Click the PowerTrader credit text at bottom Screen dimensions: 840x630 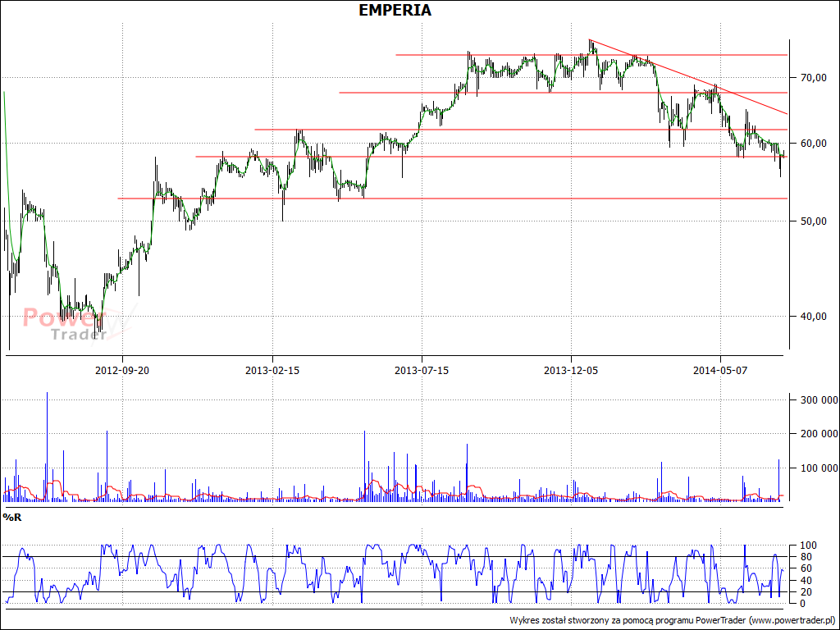pos(673,620)
